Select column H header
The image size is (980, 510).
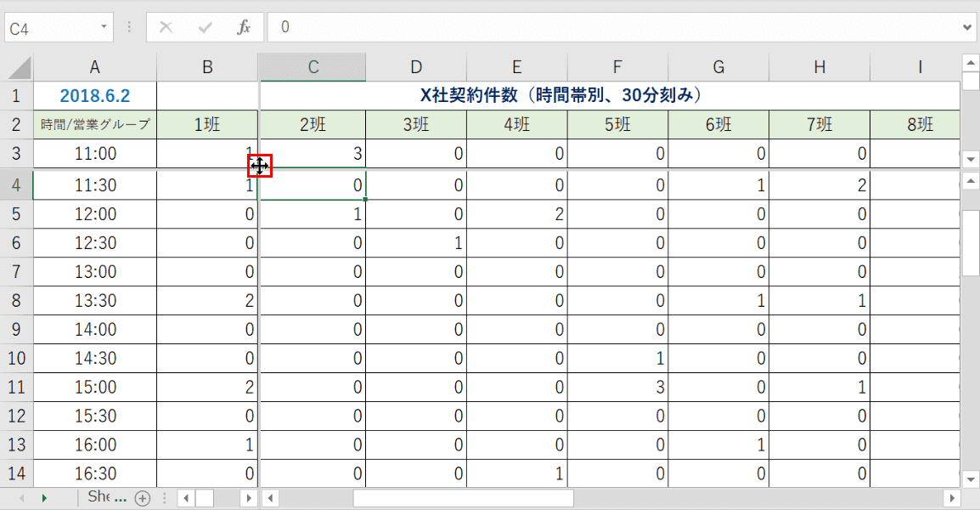pyautogui.click(x=819, y=67)
